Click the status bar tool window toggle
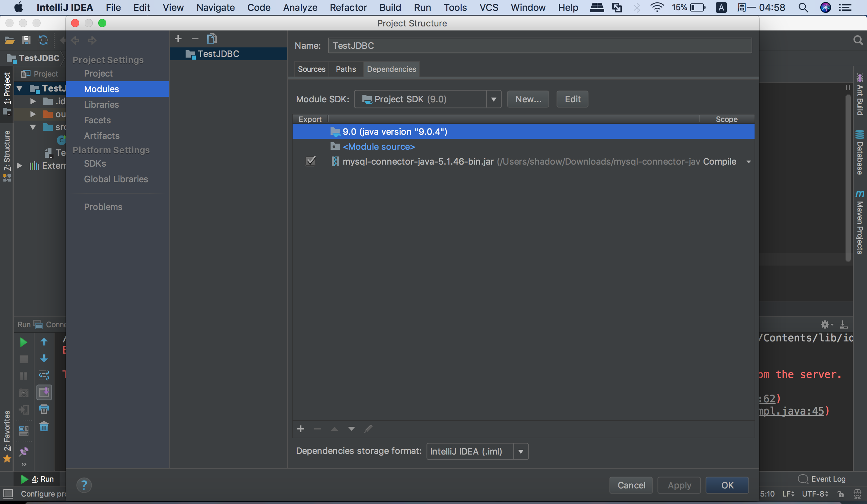 tap(8, 494)
